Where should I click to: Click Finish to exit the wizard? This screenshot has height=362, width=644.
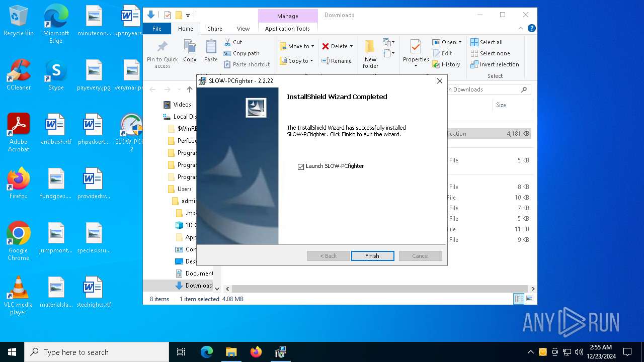click(372, 256)
